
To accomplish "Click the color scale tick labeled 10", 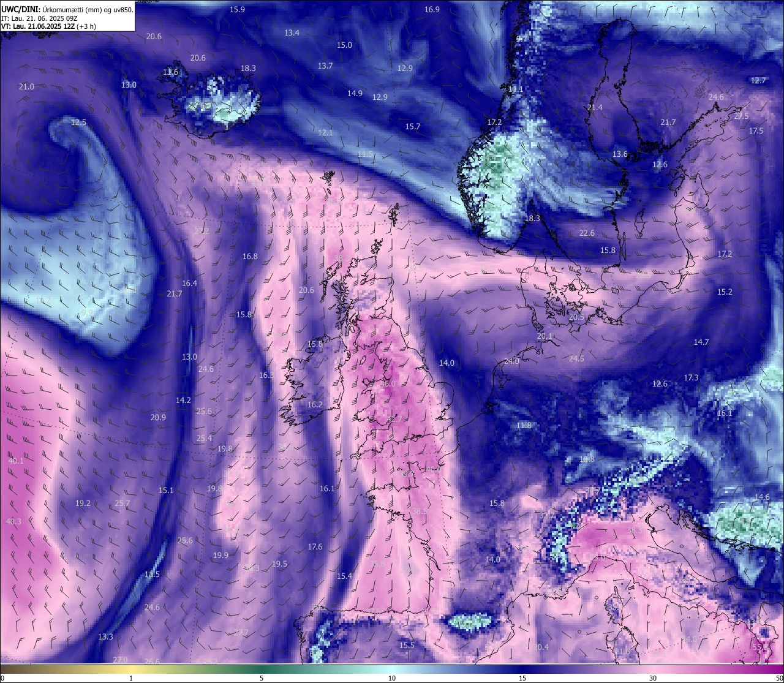I will [392, 678].
